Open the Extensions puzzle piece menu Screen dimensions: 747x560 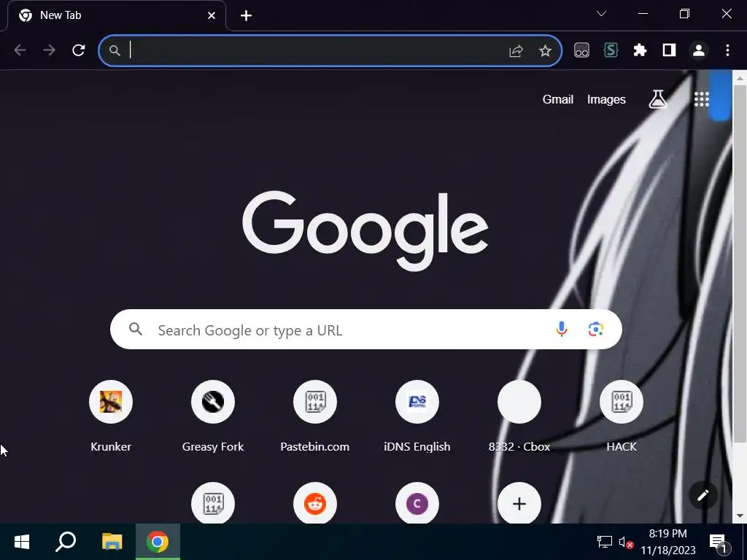coord(640,50)
